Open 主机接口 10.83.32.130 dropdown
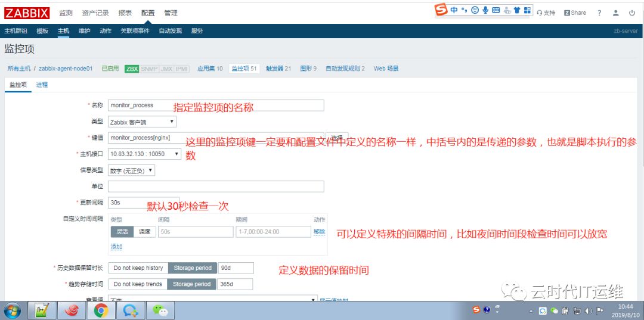 coord(144,154)
